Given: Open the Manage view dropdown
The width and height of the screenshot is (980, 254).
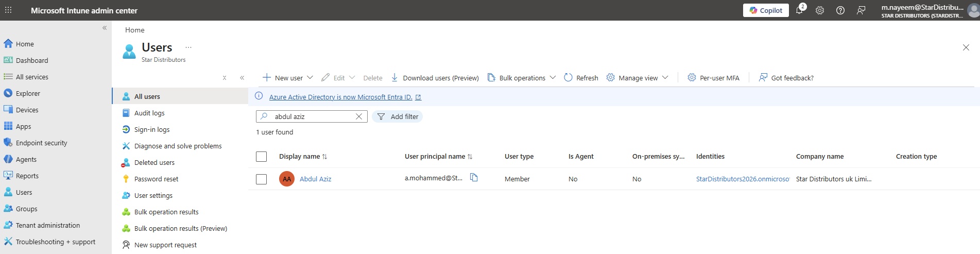Looking at the screenshot, I should tap(665, 78).
